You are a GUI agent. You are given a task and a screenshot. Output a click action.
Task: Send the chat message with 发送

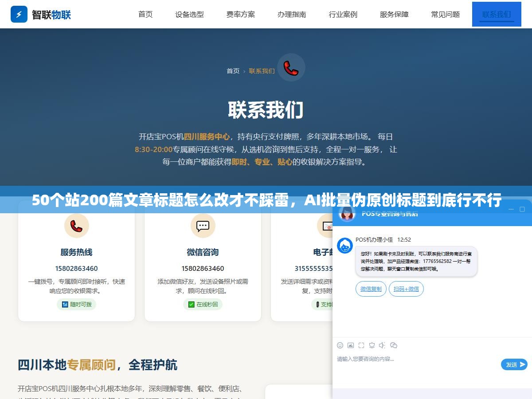pos(514,364)
